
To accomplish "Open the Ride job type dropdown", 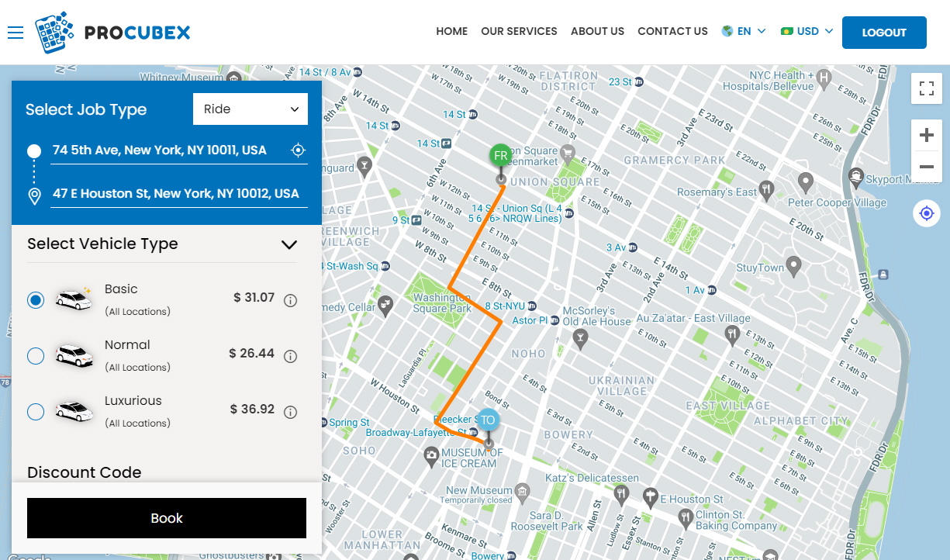I will pos(250,109).
